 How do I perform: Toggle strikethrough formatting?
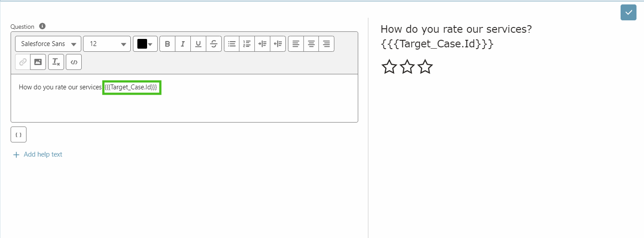[214, 44]
